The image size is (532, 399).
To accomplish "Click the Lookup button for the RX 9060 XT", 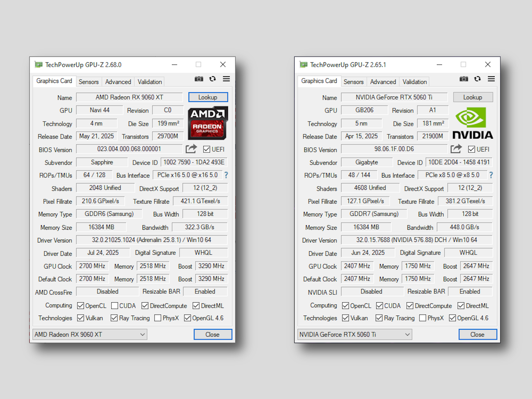I will point(208,98).
